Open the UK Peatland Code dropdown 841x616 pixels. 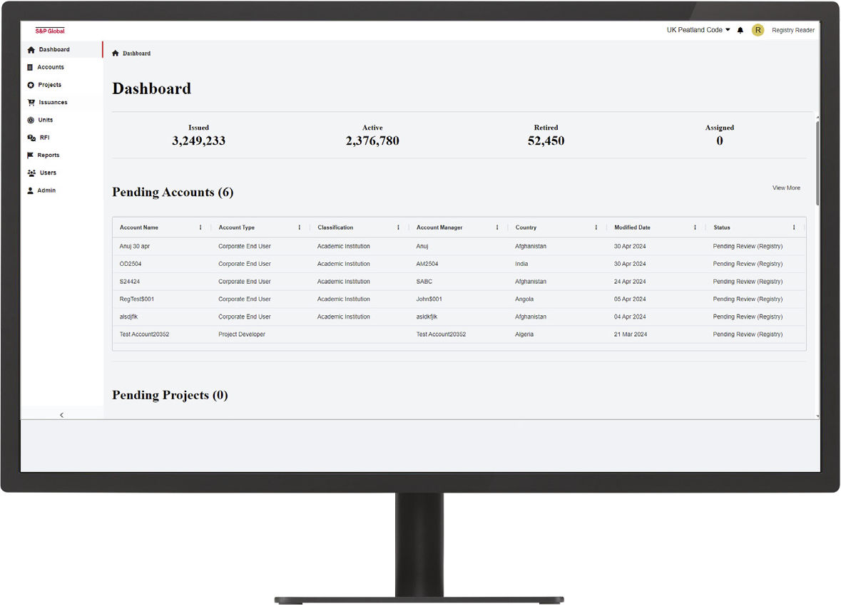(x=698, y=30)
